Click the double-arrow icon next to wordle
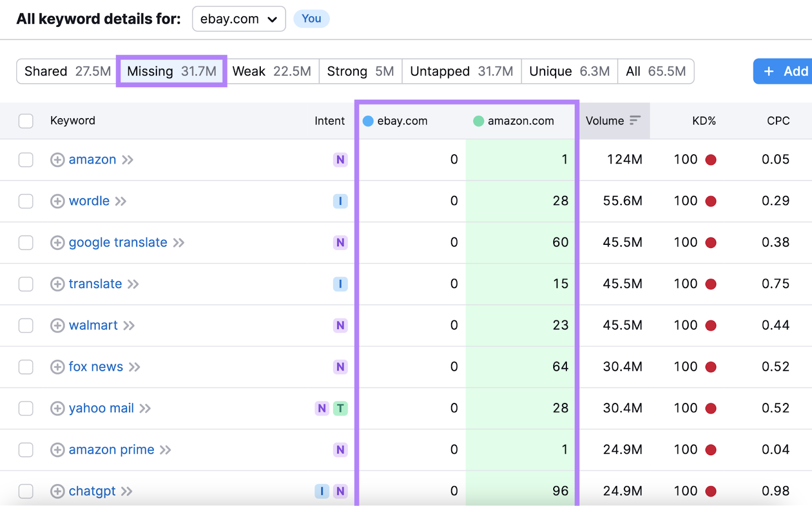This screenshot has width=812, height=506. coord(121,201)
